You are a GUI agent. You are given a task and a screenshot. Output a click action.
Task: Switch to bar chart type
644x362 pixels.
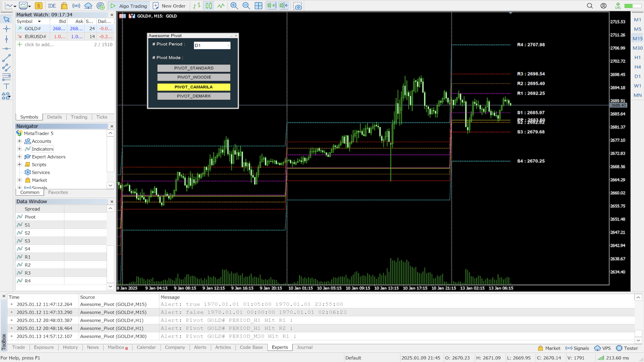[x=197, y=6]
